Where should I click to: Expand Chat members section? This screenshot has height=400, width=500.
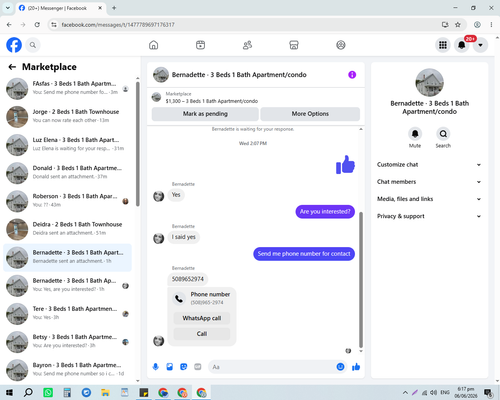click(x=429, y=182)
